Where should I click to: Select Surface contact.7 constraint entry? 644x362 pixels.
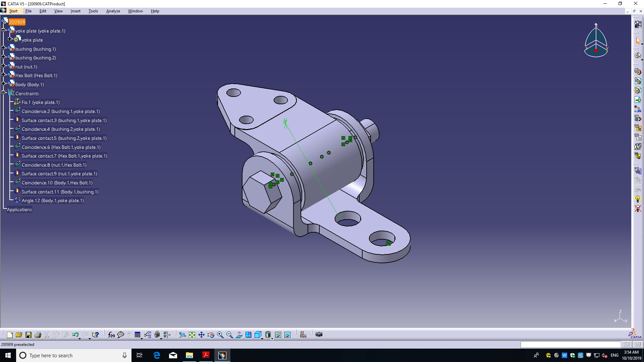(x=64, y=156)
